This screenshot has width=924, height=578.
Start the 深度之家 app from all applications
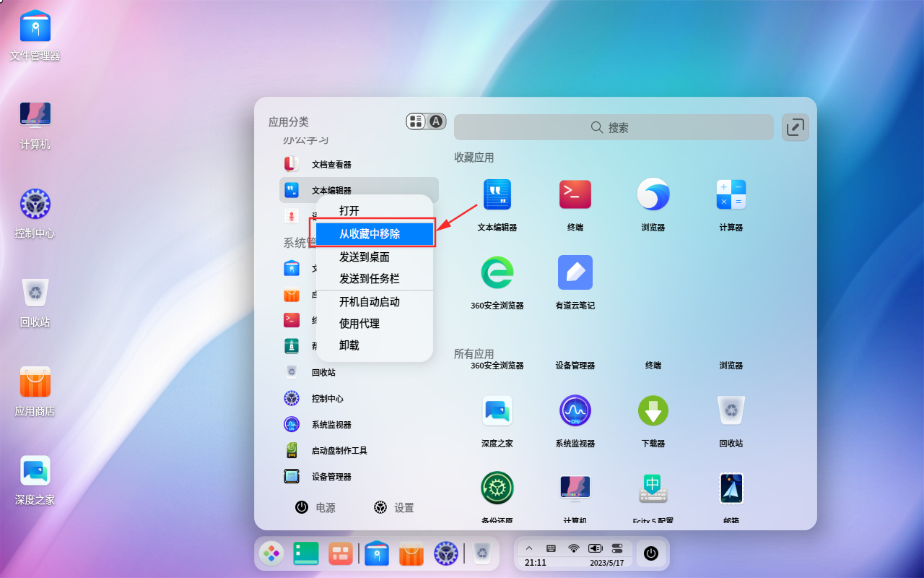tap(496, 410)
